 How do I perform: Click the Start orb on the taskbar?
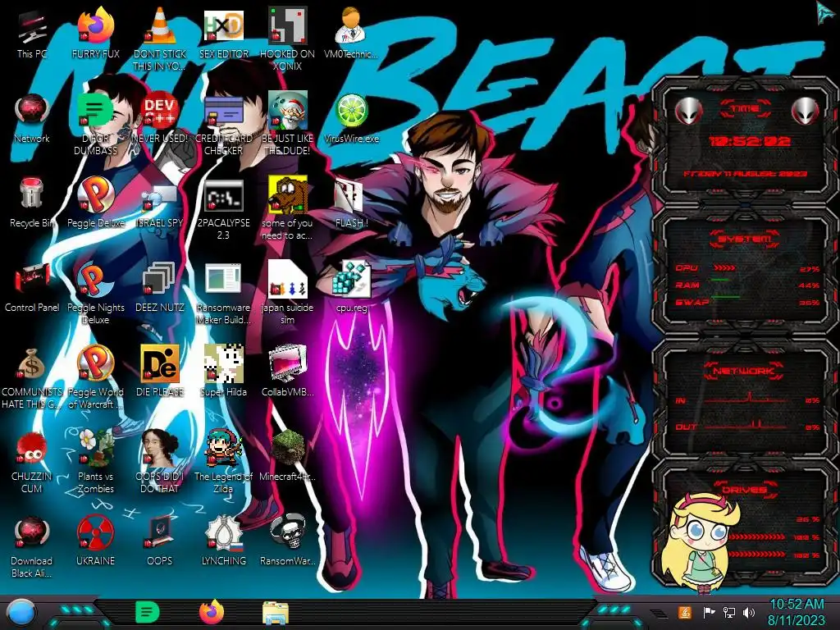(x=21, y=613)
